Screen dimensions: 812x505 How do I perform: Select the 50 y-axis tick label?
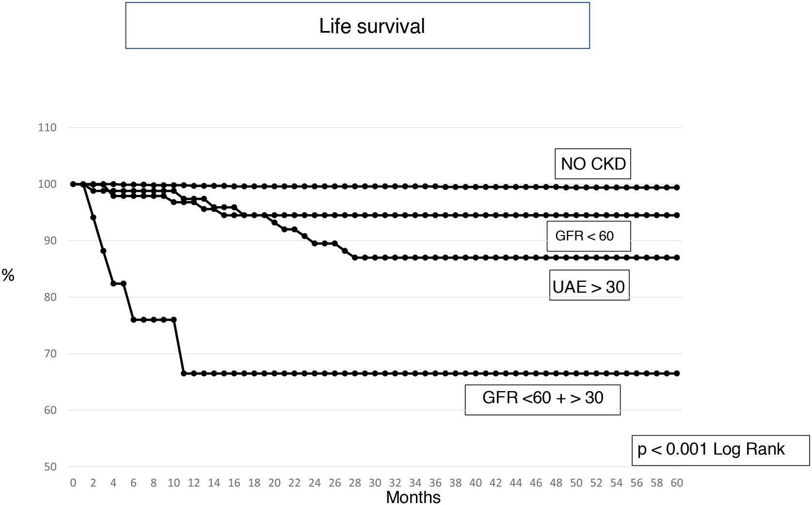pyautogui.click(x=50, y=467)
